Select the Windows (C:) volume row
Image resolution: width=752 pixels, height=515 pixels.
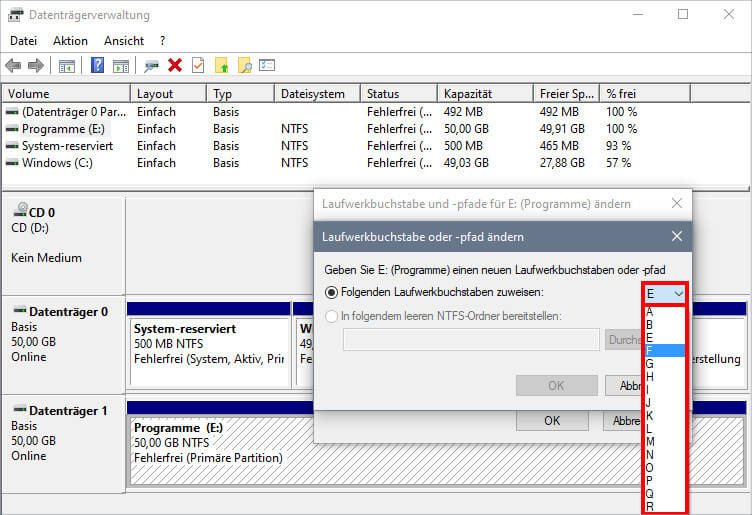pyautogui.click(x=60, y=163)
